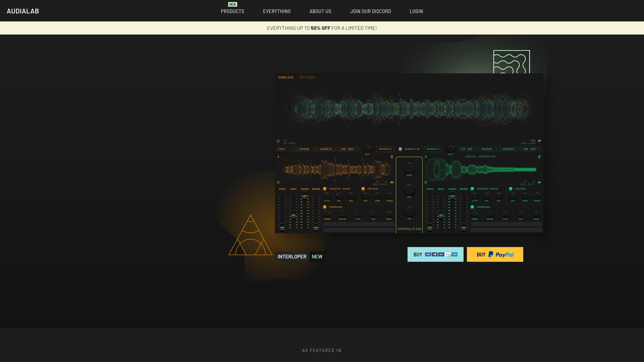Screen dimensions: 644x362
Task: Toggle sampler A Mid/Side switch
Action: (x=363, y=189)
